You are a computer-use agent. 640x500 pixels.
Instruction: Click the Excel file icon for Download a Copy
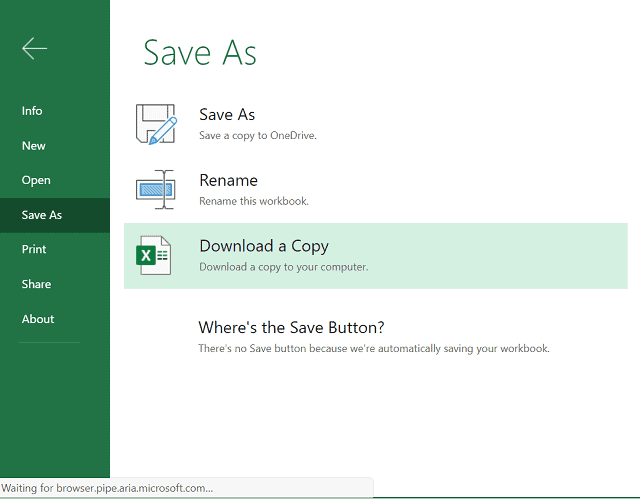tap(154, 256)
